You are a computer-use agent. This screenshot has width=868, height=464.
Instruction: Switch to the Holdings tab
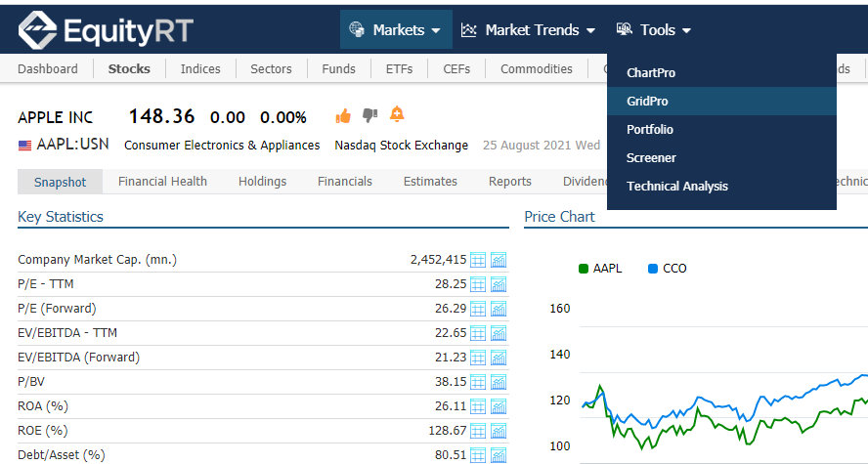262,182
